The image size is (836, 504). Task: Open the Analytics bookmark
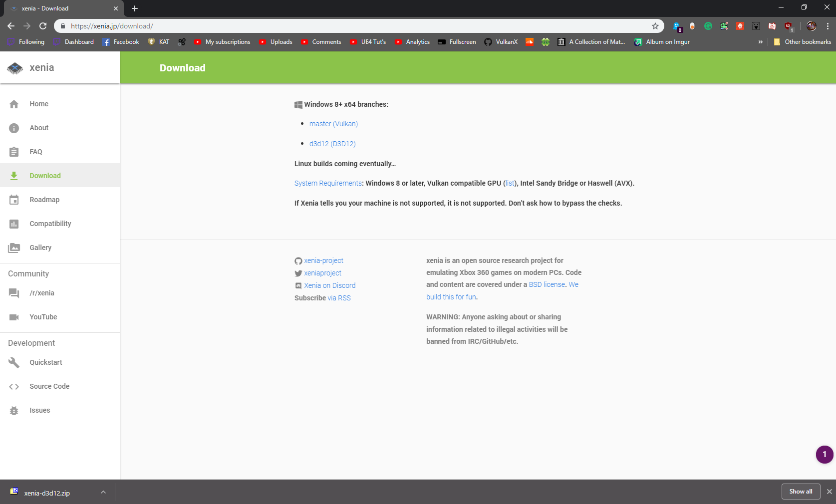(412, 42)
